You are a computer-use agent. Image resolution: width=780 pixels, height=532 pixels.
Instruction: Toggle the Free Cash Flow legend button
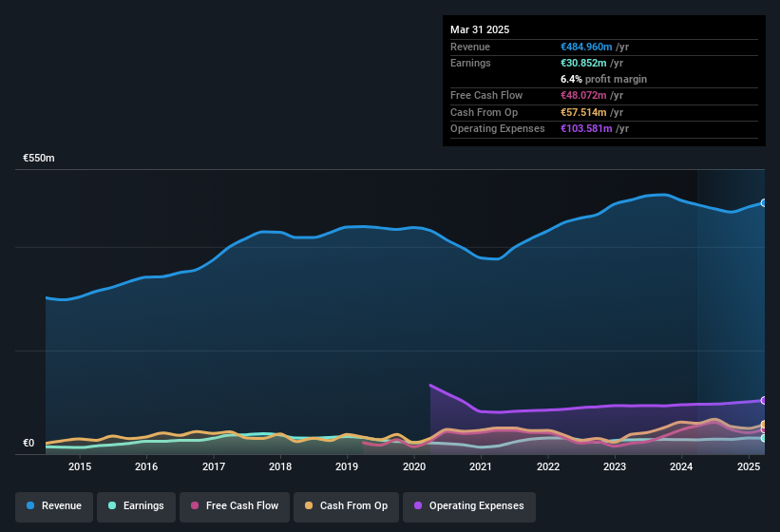pos(235,506)
